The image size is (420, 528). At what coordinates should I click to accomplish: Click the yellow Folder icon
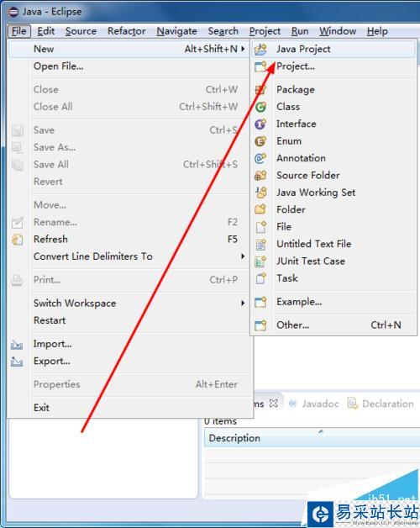click(260, 210)
